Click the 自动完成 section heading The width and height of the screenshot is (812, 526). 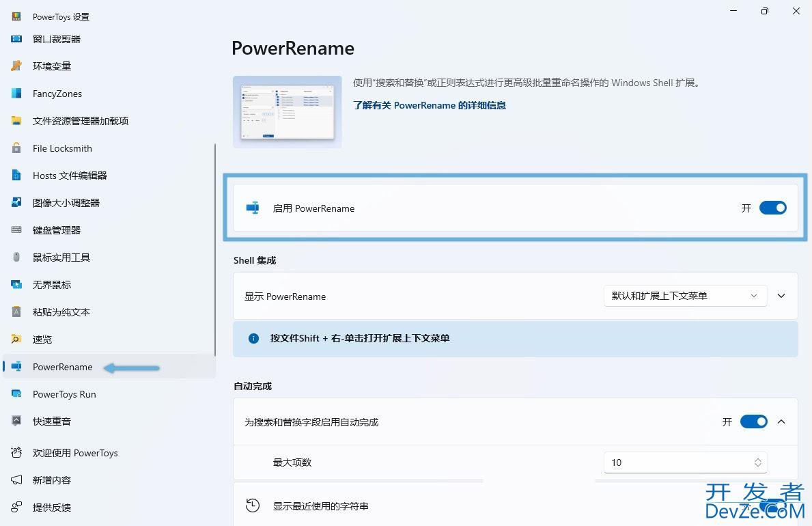[x=253, y=386]
